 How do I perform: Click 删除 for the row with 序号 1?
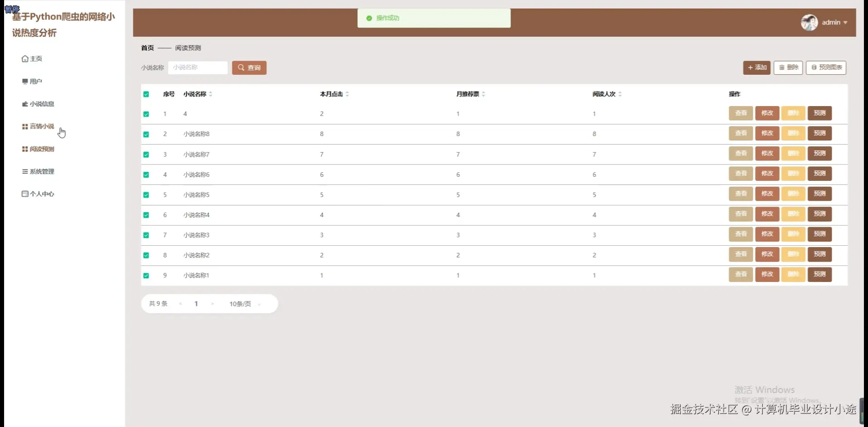pos(793,113)
